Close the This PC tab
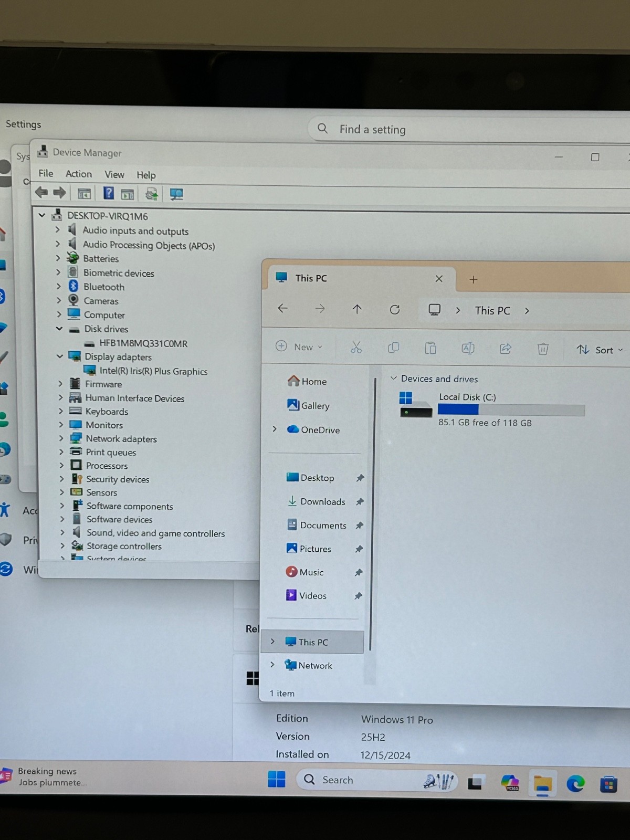The width and height of the screenshot is (630, 840). point(439,279)
